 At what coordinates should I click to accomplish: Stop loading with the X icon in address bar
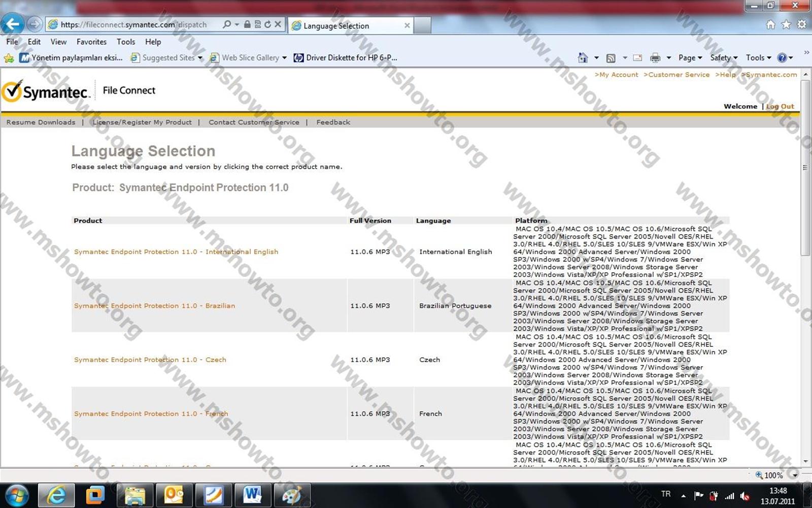pyautogui.click(x=278, y=24)
